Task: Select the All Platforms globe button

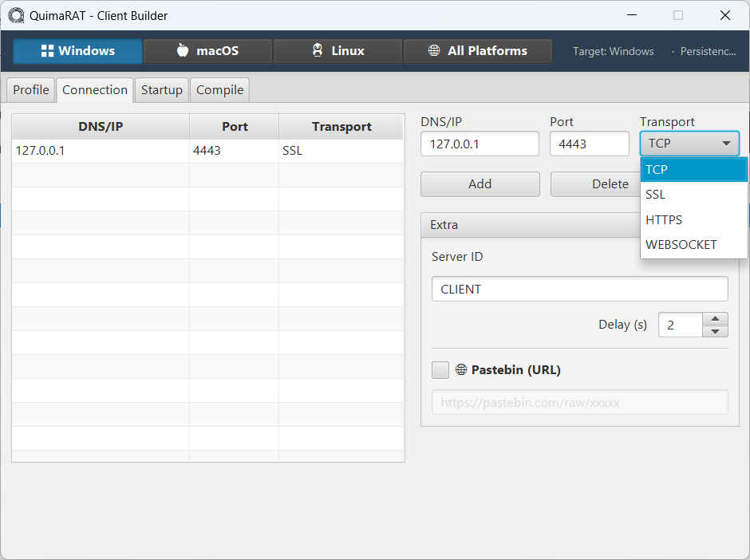Action: pos(477,51)
